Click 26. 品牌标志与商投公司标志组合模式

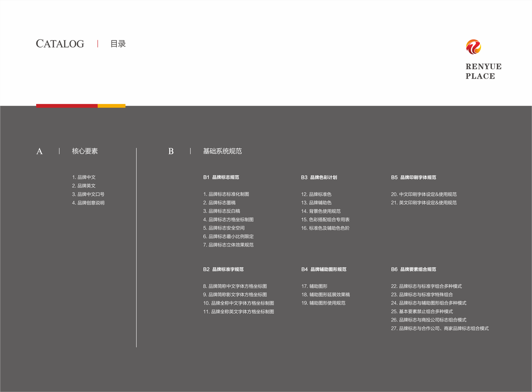[x=429, y=320]
